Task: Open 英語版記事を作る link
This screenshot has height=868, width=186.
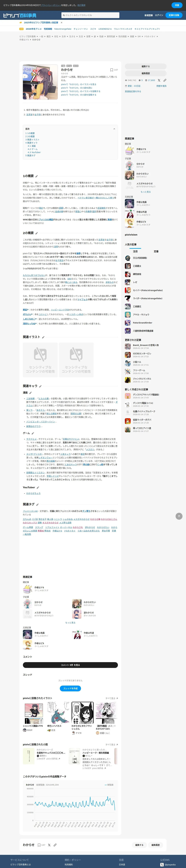Action: (133, 91)
